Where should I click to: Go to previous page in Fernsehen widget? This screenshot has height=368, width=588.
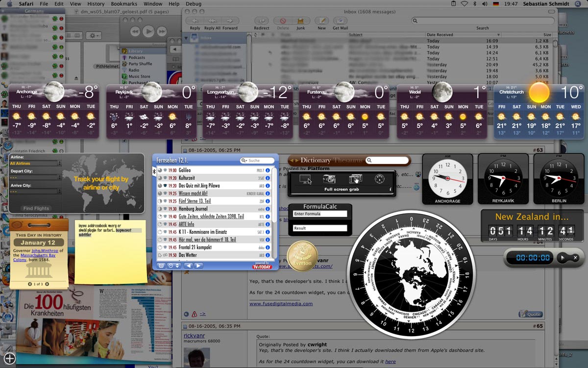(x=188, y=265)
